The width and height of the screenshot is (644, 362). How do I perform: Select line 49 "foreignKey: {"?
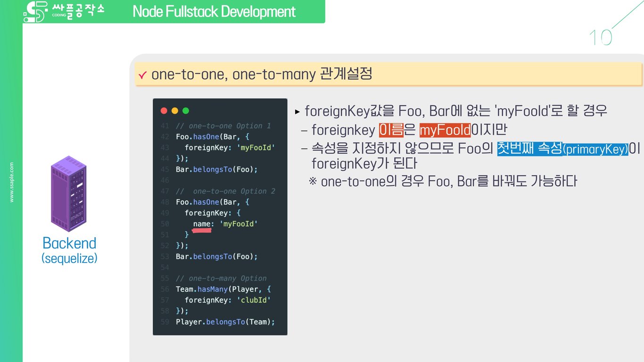(213, 213)
